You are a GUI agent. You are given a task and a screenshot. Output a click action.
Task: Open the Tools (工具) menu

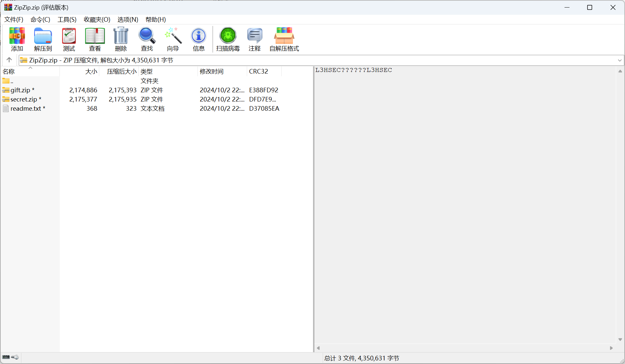(x=67, y=19)
